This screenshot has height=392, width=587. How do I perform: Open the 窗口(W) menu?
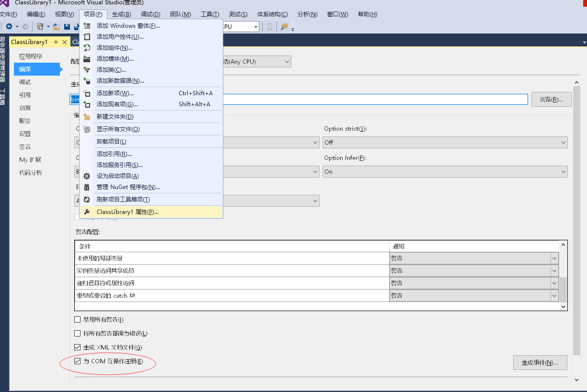point(338,14)
